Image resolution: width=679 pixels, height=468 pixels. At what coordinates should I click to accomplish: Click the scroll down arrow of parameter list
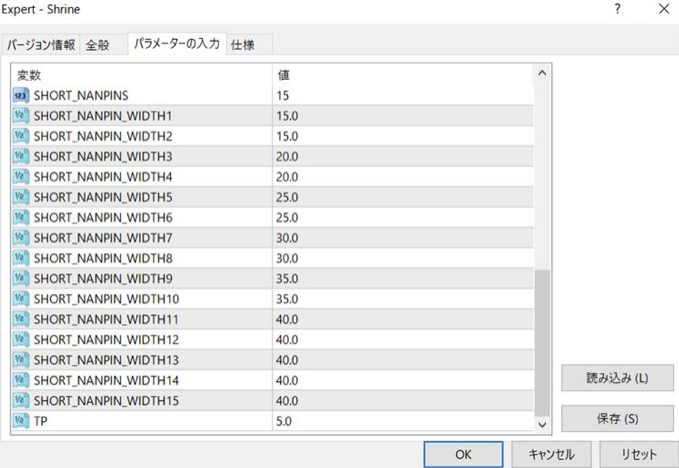543,424
